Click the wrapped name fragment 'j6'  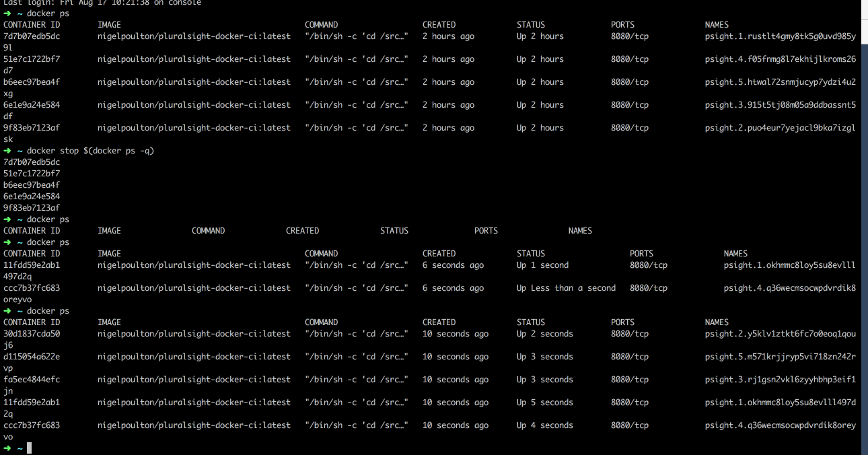point(8,345)
